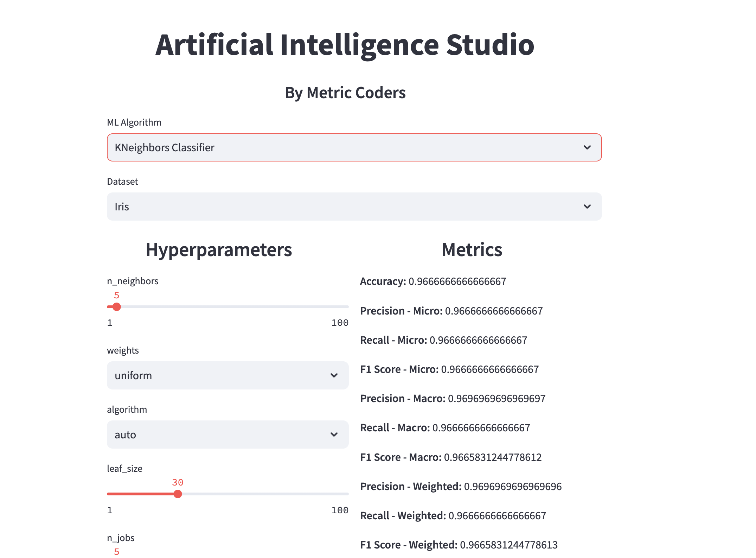Click the By Metric Coders subtitle
The height and width of the screenshot is (558, 756).
345,93
